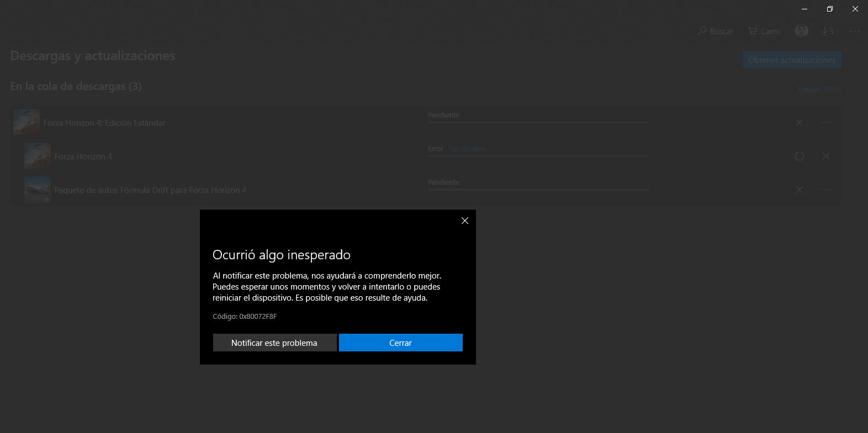Cancel the Forza Horizon 4 download
Viewport: 868px width, 433px height.
826,156
